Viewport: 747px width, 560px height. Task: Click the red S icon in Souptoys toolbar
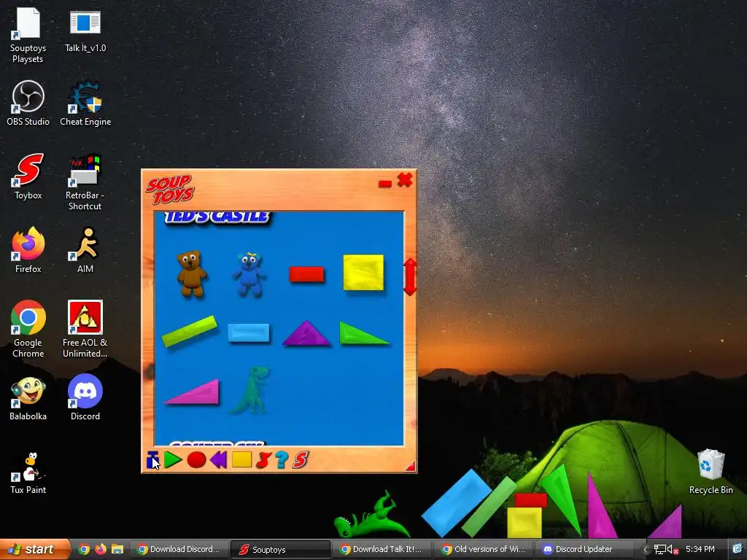click(301, 460)
